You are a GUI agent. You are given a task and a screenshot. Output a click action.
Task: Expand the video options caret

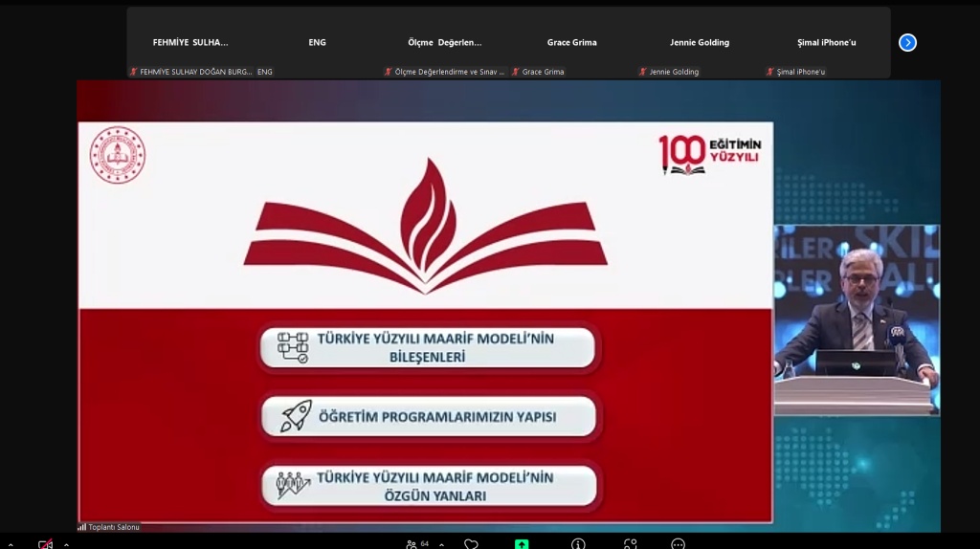click(x=66, y=544)
